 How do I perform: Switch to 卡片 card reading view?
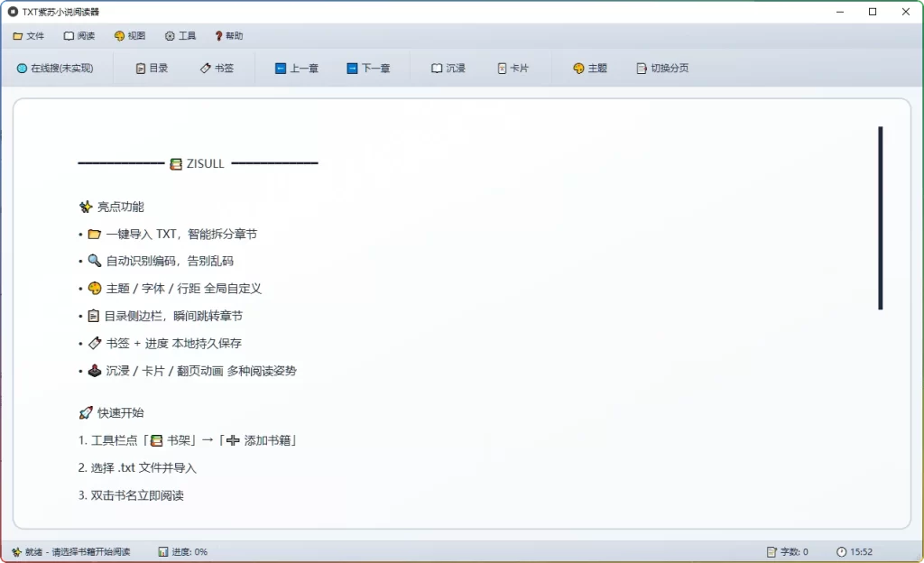[x=514, y=67]
